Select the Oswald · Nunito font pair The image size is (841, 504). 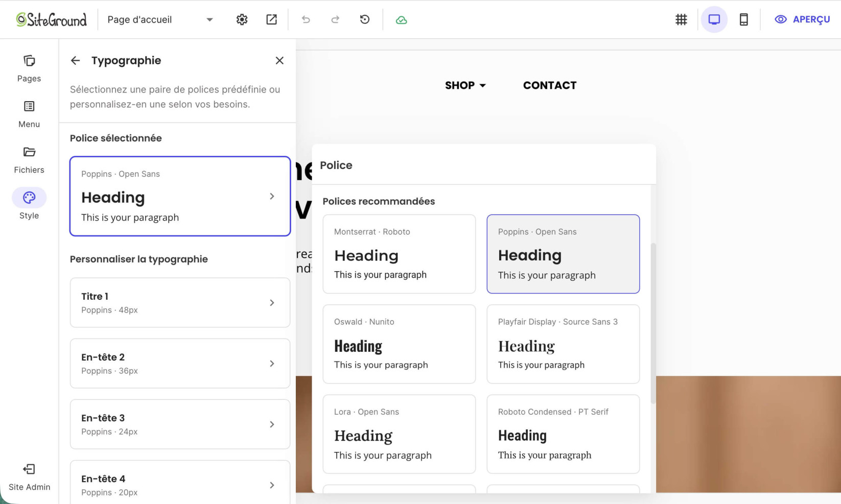click(x=399, y=344)
